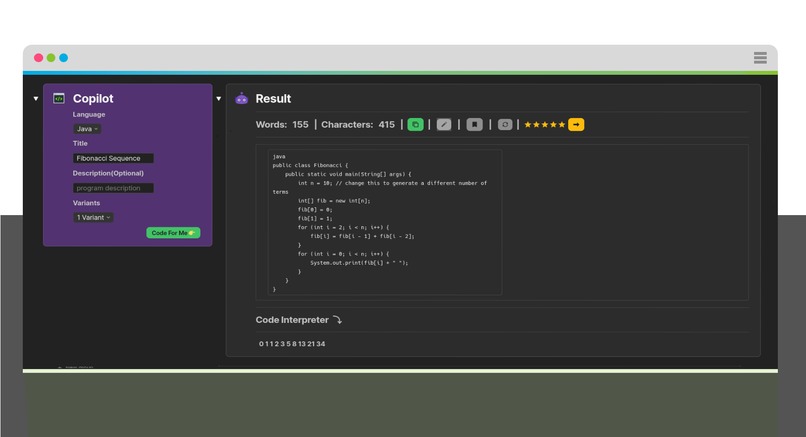Click the Java code output block
The image size is (806, 437).
pos(384,223)
